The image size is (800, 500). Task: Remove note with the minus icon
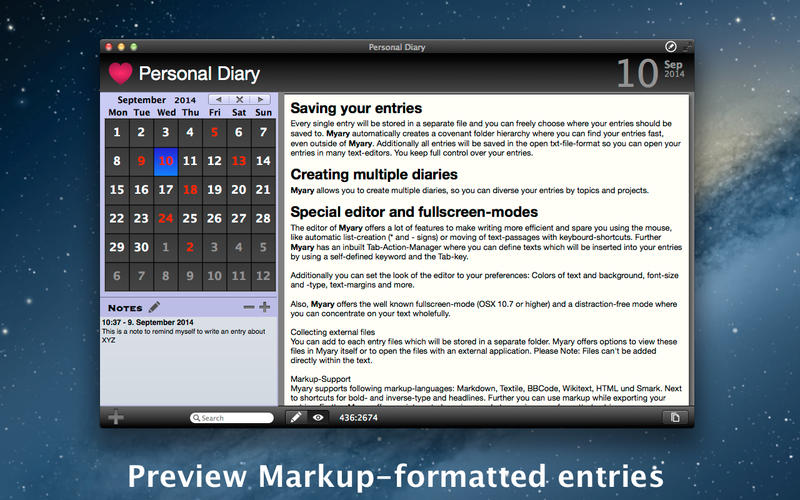point(249,307)
